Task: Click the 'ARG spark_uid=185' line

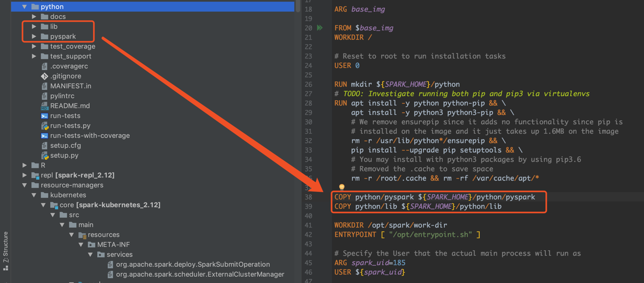Action: point(370,263)
